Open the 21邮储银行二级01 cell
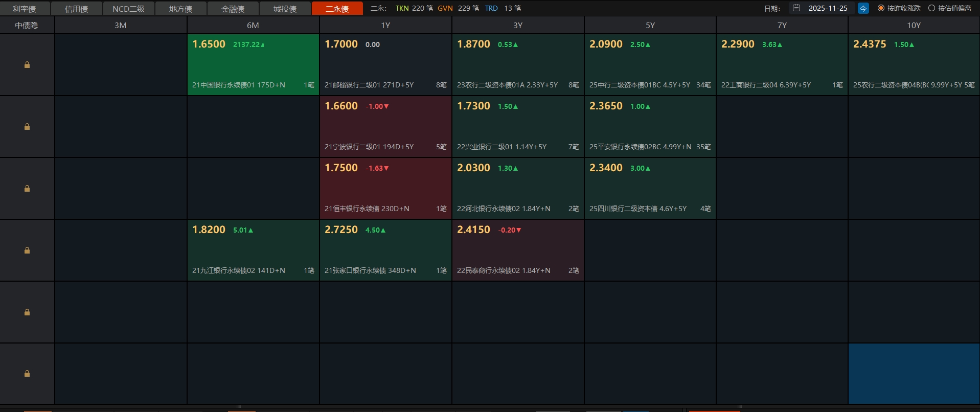Viewport: 980px width, 412px height. [x=385, y=65]
